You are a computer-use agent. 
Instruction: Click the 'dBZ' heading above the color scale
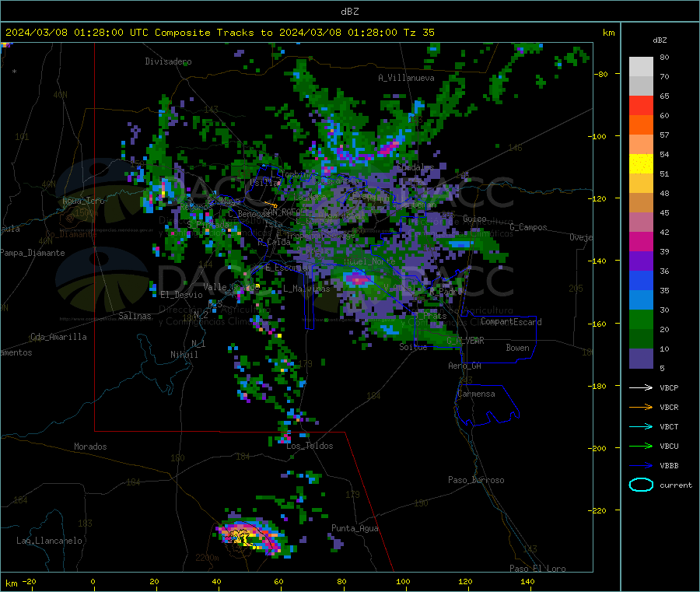(x=660, y=40)
